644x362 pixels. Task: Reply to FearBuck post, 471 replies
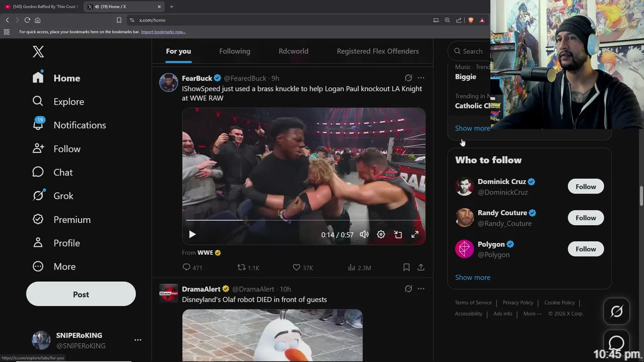192,267
